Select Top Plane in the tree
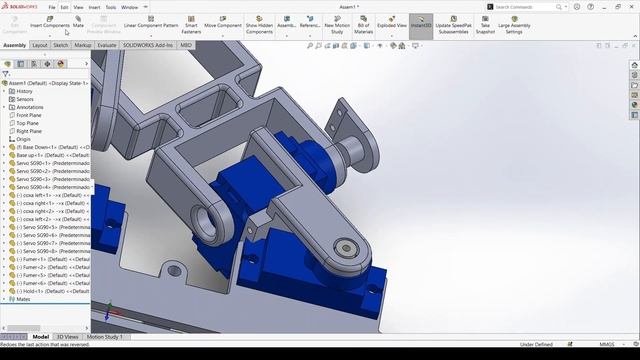Image resolution: width=640 pixels, height=360 pixels. pyautogui.click(x=27, y=123)
